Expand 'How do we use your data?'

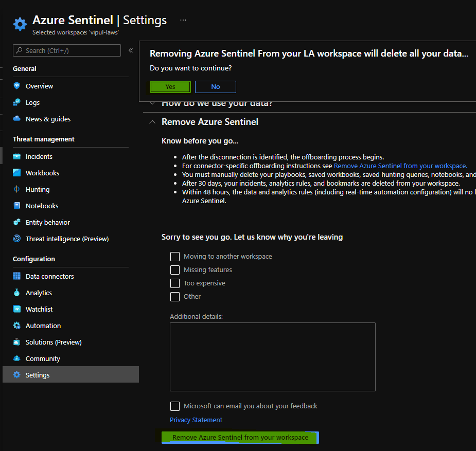point(151,102)
